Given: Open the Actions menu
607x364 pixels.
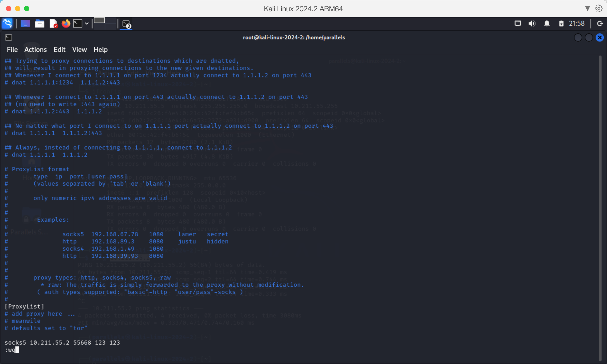Looking at the screenshot, I should (35, 49).
